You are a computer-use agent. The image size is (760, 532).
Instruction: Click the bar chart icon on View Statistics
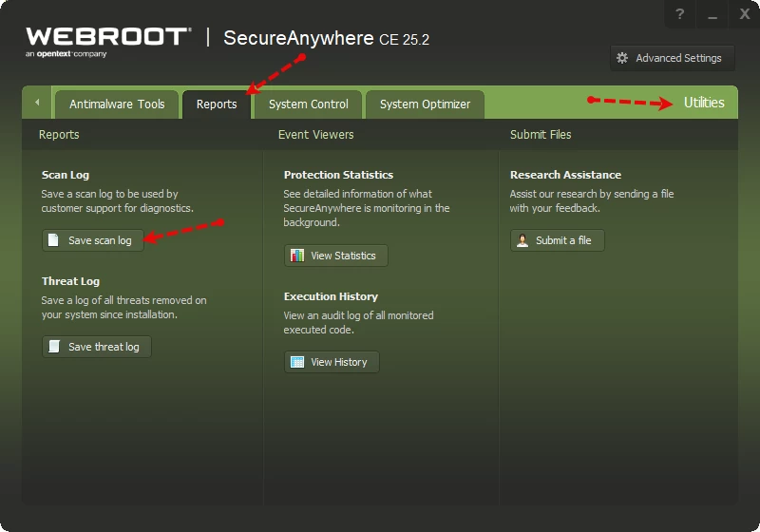point(297,256)
